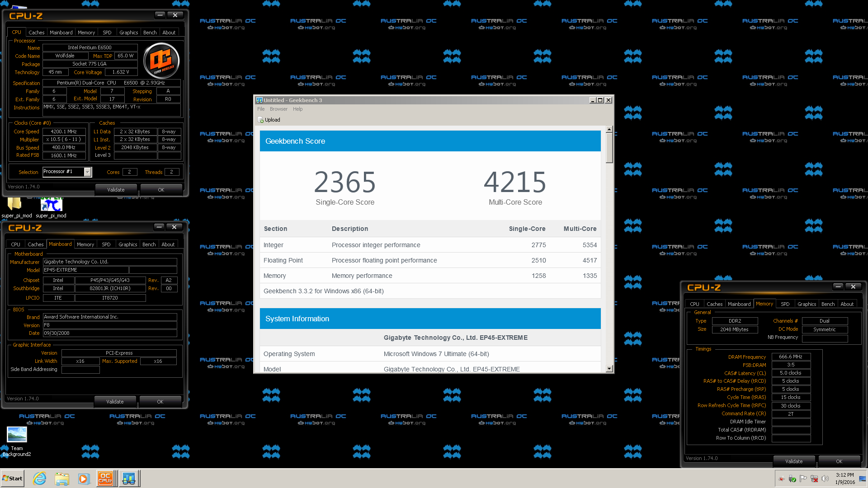Click the Geekbench title bar app icon
Screen dimensions: 868x488
(259, 100)
